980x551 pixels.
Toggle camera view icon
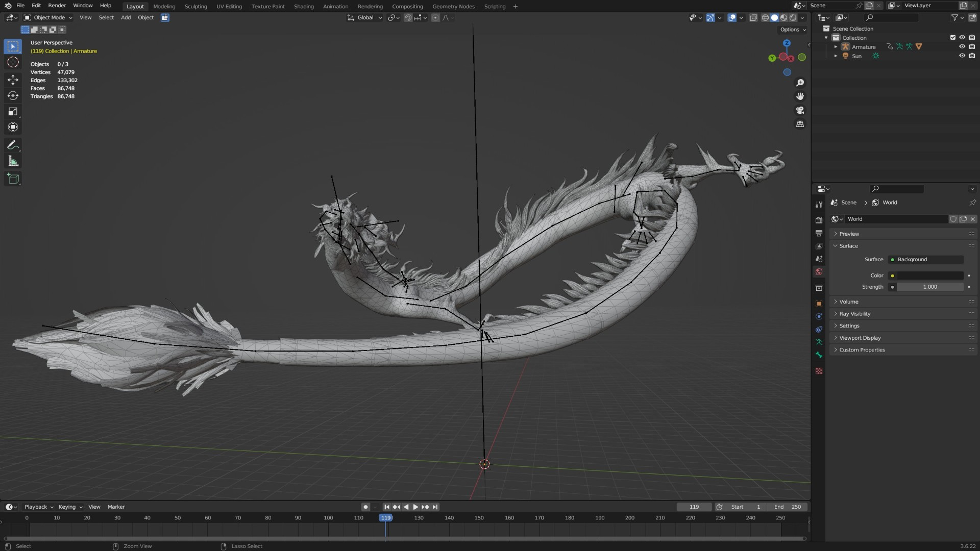(x=800, y=110)
